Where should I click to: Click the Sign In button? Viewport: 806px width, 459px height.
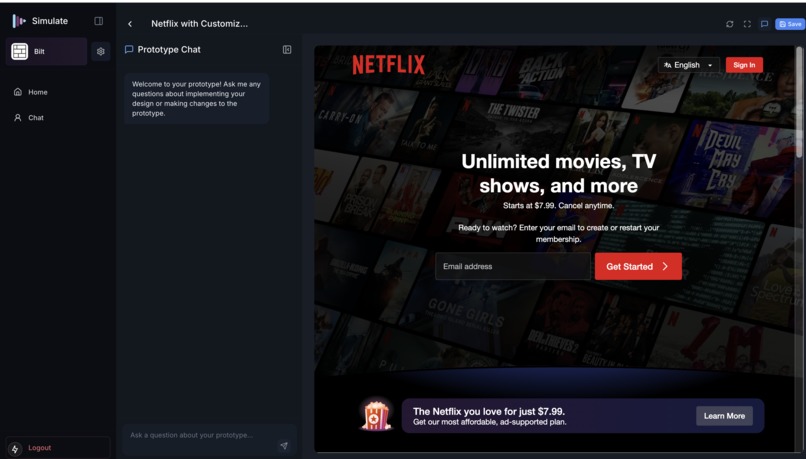744,65
